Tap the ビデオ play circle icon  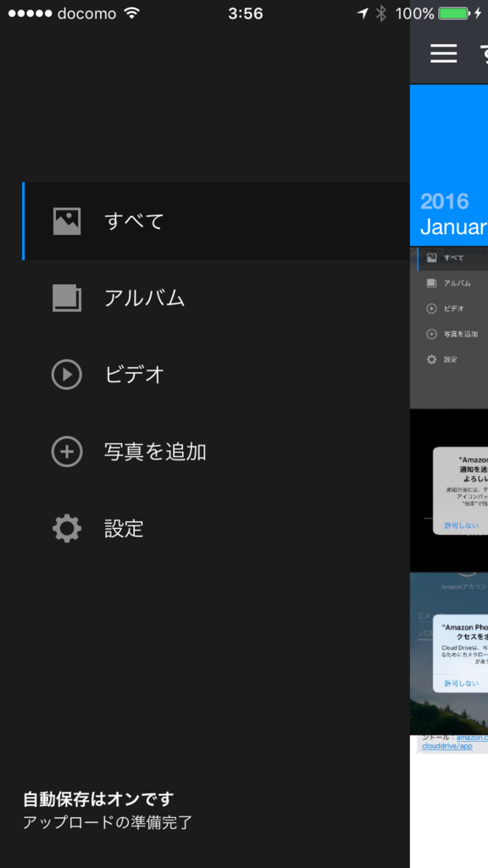(67, 375)
